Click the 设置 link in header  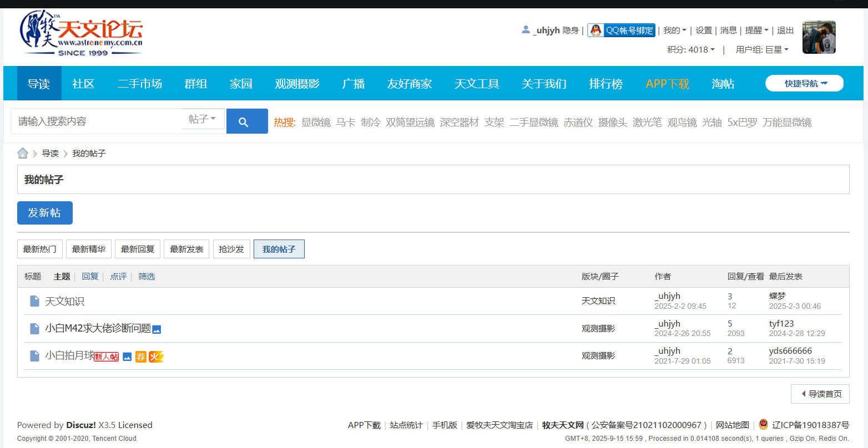click(x=704, y=30)
